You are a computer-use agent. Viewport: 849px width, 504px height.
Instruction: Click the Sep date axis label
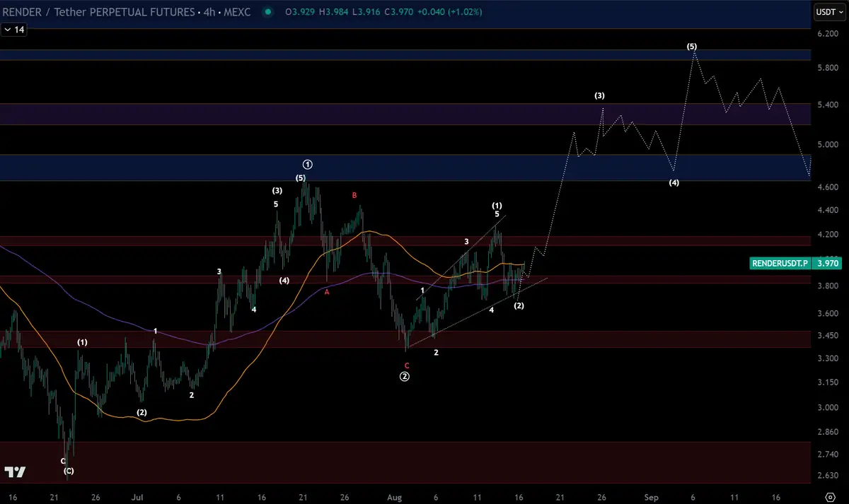pyautogui.click(x=651, y=497)
